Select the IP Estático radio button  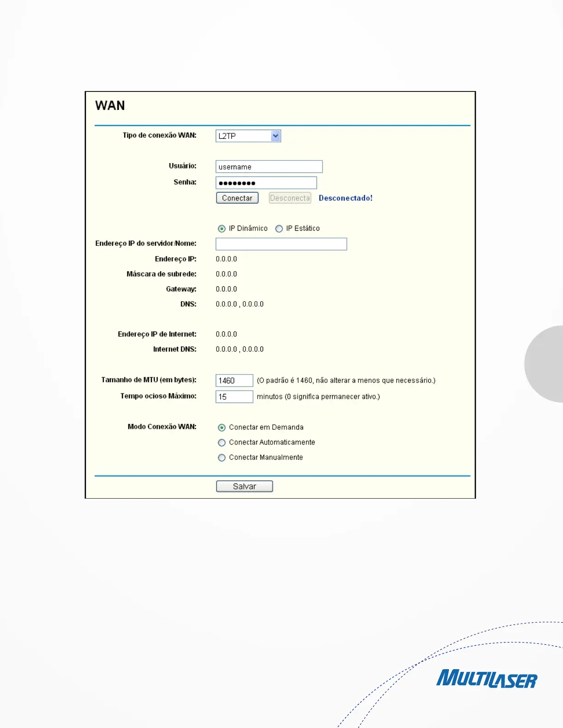coord(279,228)
